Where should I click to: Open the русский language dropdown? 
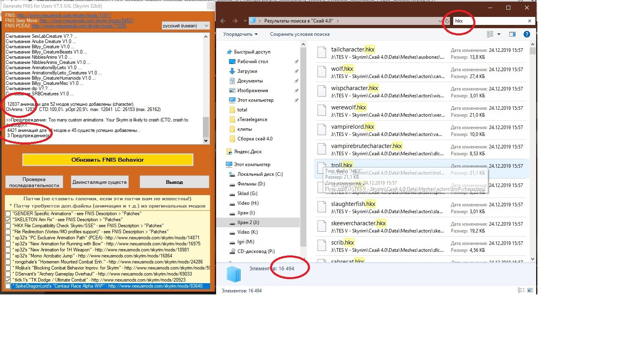(186, 26)
